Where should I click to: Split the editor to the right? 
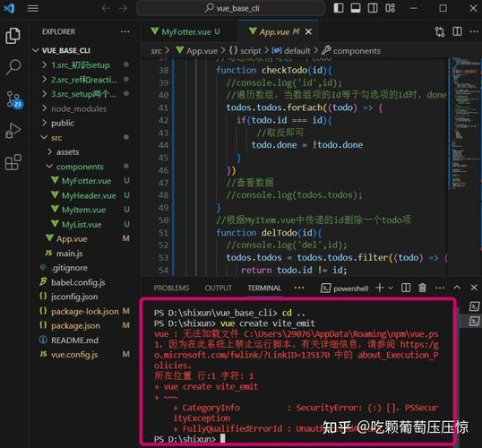[x=457, y=31]
